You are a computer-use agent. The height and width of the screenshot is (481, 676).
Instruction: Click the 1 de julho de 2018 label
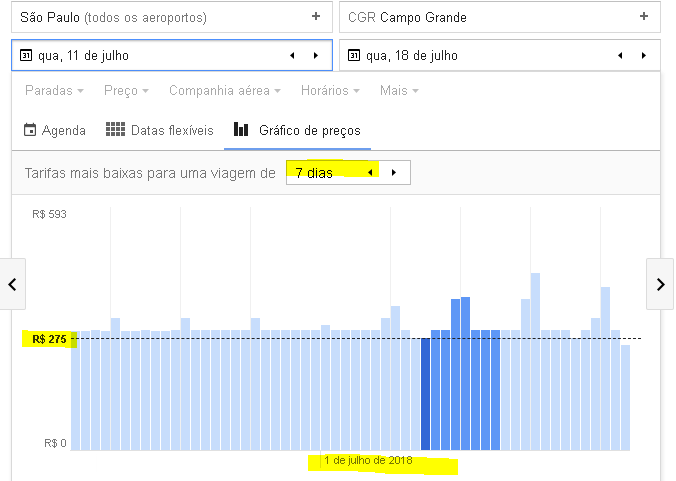(368, 460)
